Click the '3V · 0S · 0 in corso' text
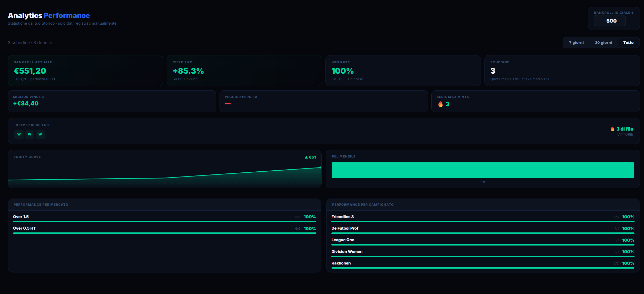644x294 pixels. [x=347, y=79]
